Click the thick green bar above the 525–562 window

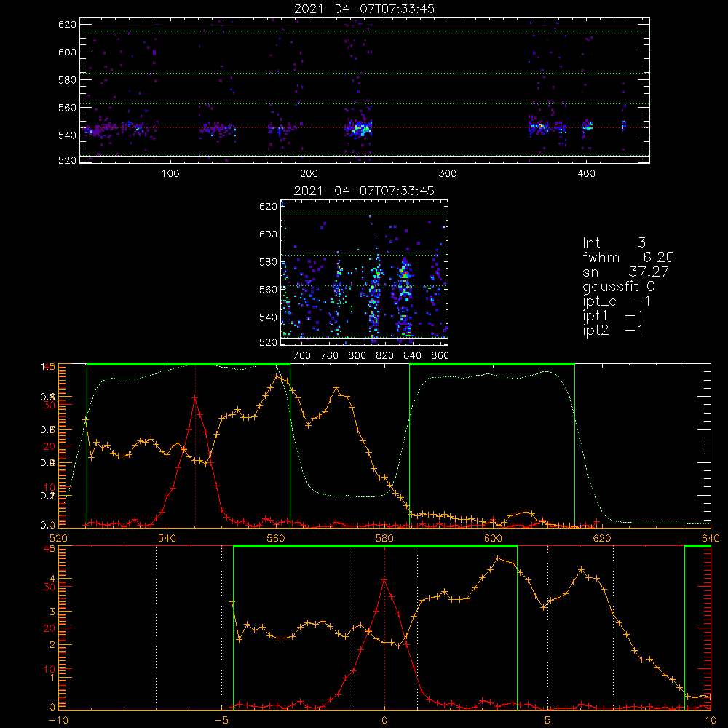pyautogui.click(x=189, y=364)
